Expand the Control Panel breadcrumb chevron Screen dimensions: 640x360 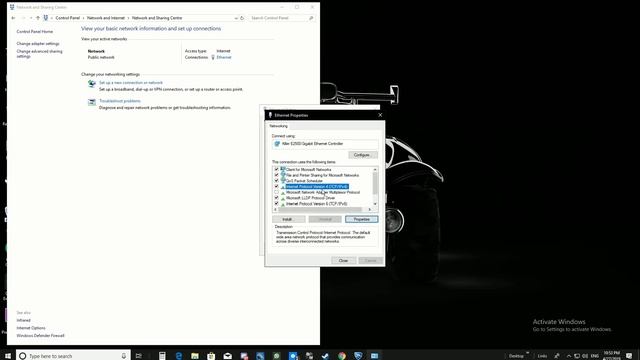tap(83, 18)
